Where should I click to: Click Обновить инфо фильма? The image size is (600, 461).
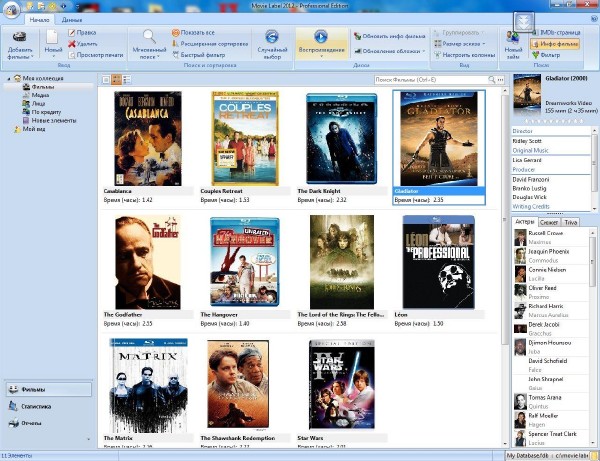pyautogui.click(x=392, y=33)
